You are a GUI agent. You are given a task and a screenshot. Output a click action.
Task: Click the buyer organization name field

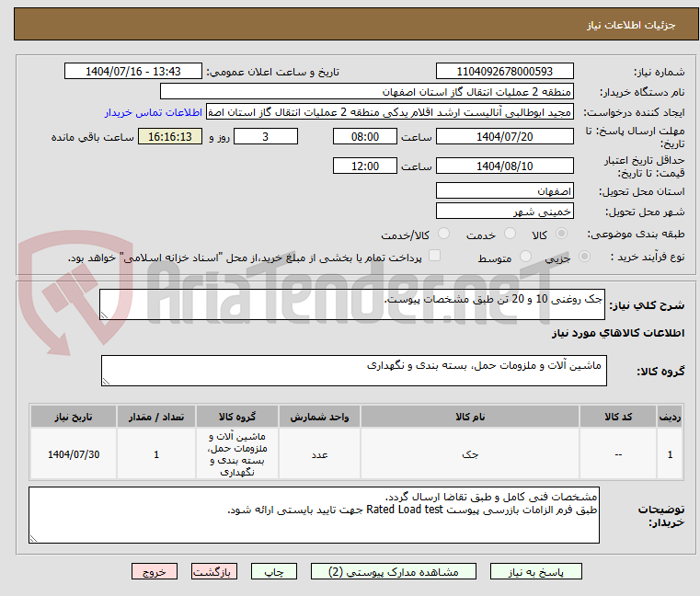(x=366, y=92)
